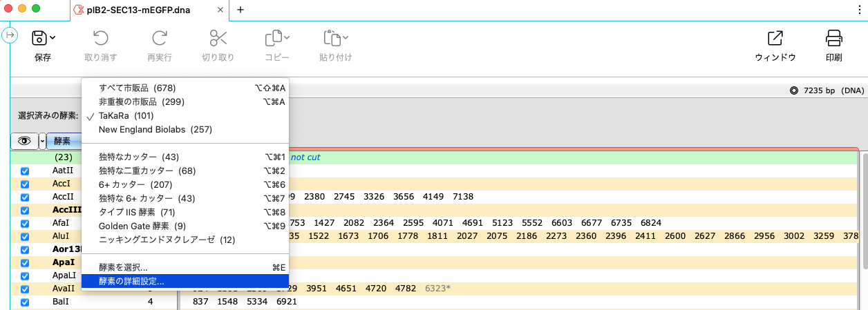
Task: Select the AfaI enzyme name
Action: point(61,223)
